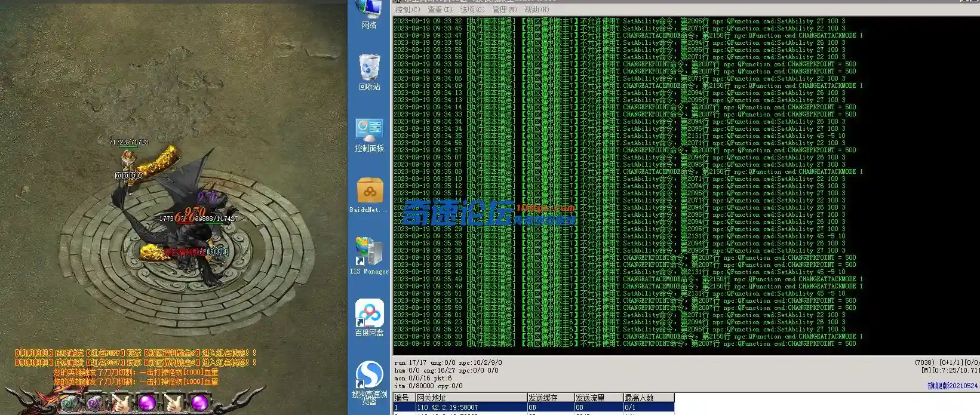Viewport: 980px width, 415px height.
Task: Select the last log line at 09:36:38
Action: 625,343
